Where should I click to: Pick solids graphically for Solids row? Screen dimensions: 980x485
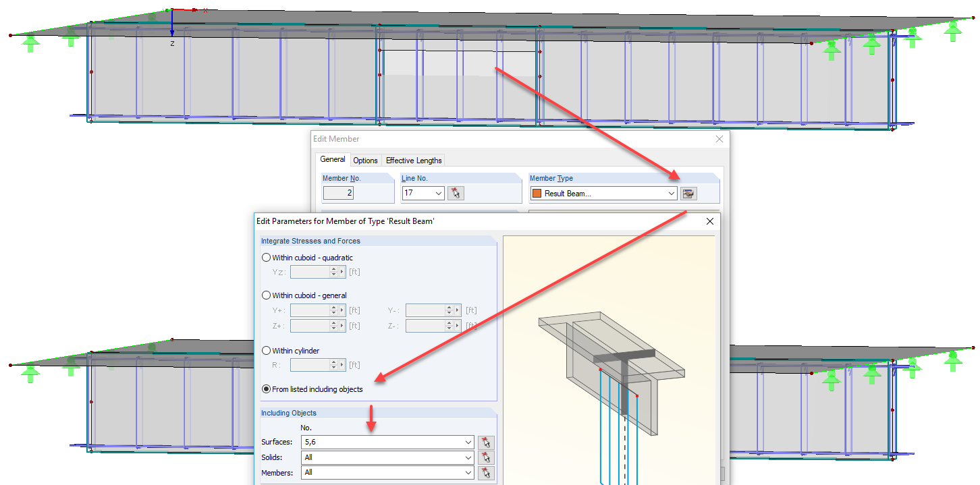486,458
